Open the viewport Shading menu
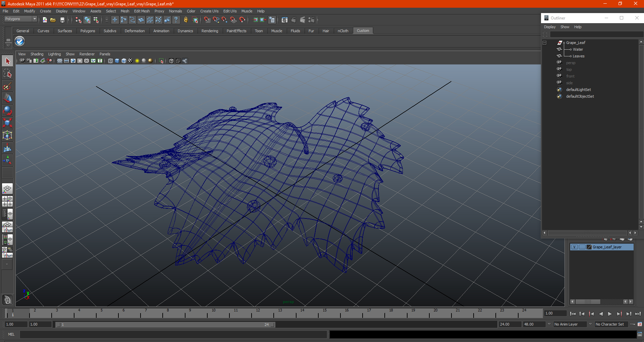Image resolution: width=644 pixels, height=342 pixels. coord(37,54)
